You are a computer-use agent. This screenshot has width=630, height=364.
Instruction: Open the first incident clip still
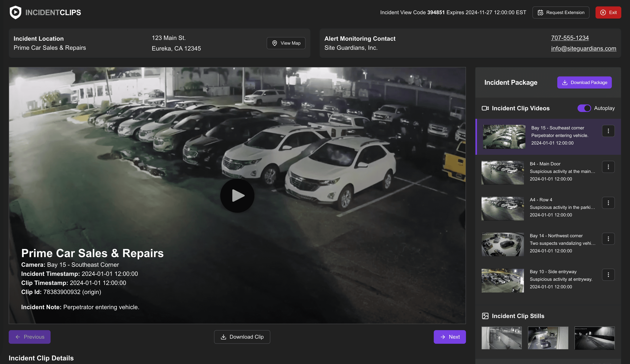501,338
